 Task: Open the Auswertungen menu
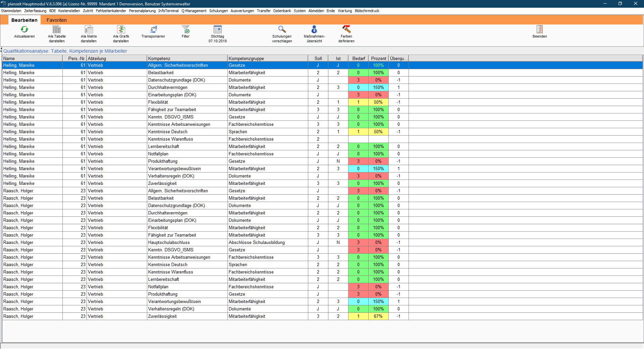pos(242,11)
